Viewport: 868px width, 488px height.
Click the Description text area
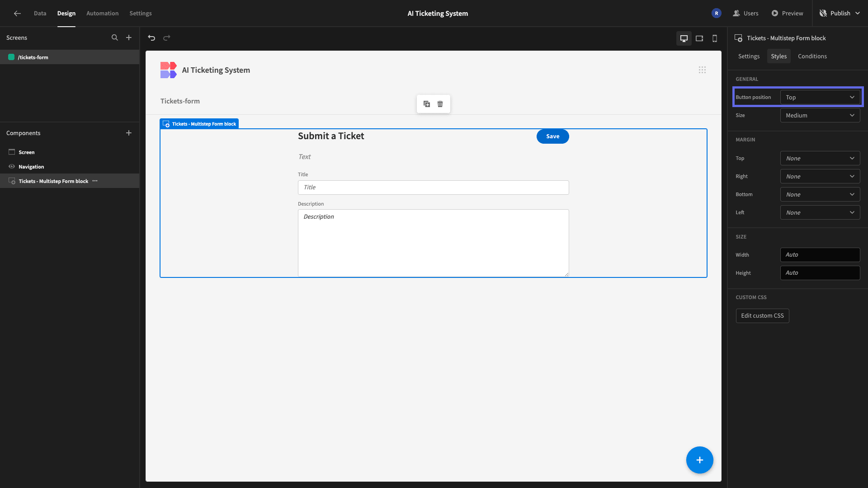coord(433,243)
